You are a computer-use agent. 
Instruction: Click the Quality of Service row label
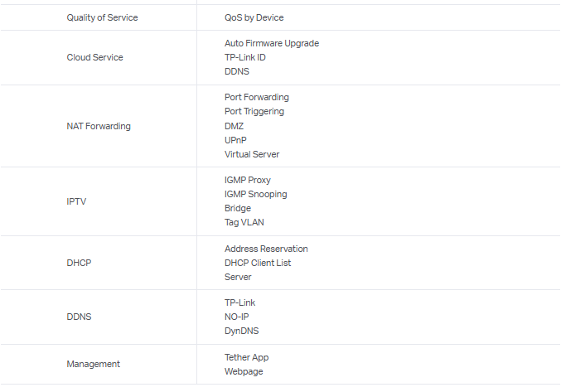pyautogui.click(x=102, y=17)
